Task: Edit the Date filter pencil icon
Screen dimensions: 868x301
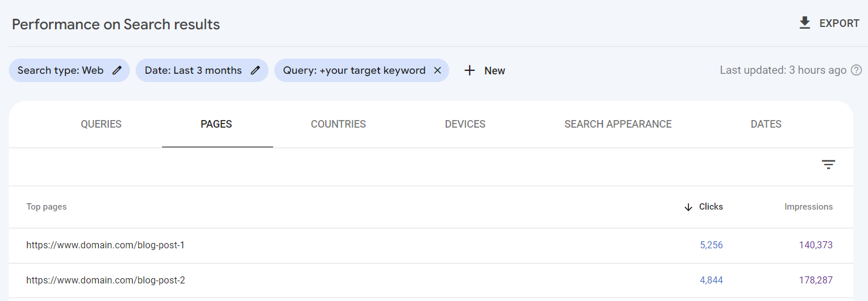Action: point(255,70)
